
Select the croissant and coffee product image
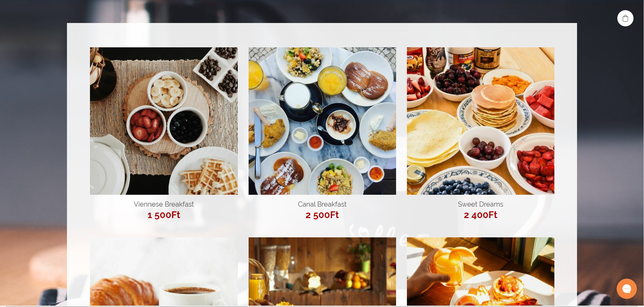164,272
